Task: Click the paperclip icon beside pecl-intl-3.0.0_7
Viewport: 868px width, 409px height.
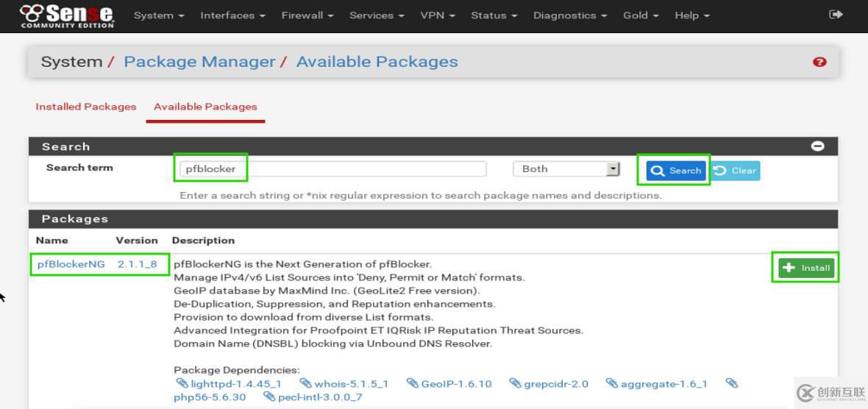Action: click(269, 396)
